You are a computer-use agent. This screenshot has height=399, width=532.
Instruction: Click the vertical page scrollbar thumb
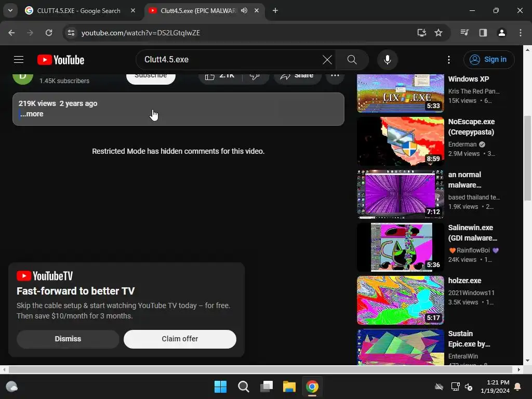coord(527,158)
